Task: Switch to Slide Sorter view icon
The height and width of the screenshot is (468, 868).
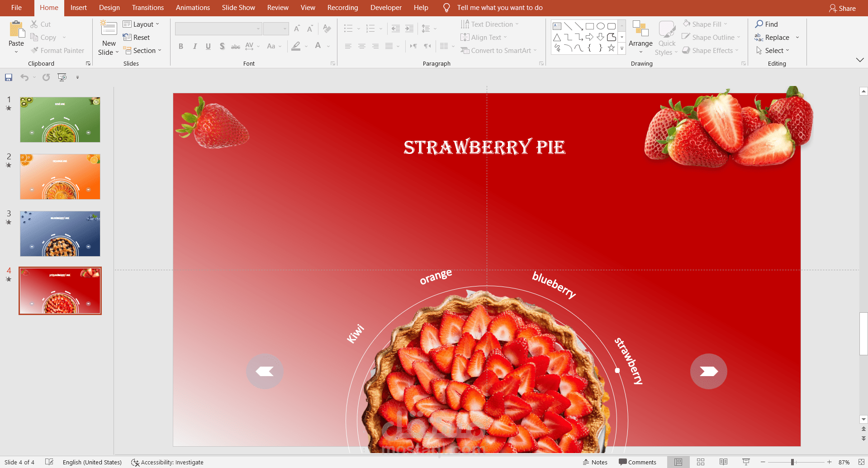Action: coord(701,462)
